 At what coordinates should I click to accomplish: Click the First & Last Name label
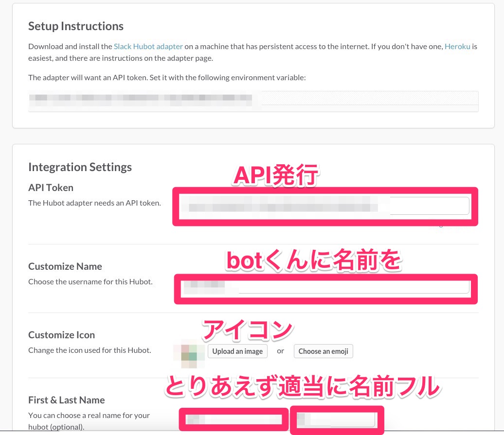(x=66, y=400)
